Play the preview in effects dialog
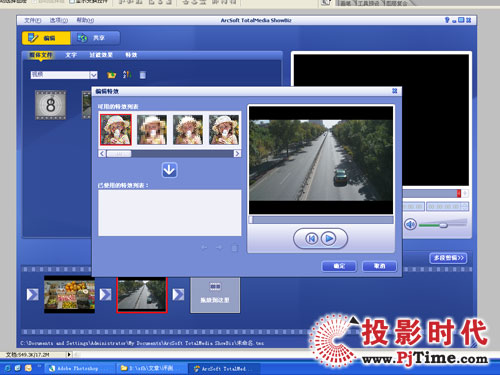 coord(329,239)
